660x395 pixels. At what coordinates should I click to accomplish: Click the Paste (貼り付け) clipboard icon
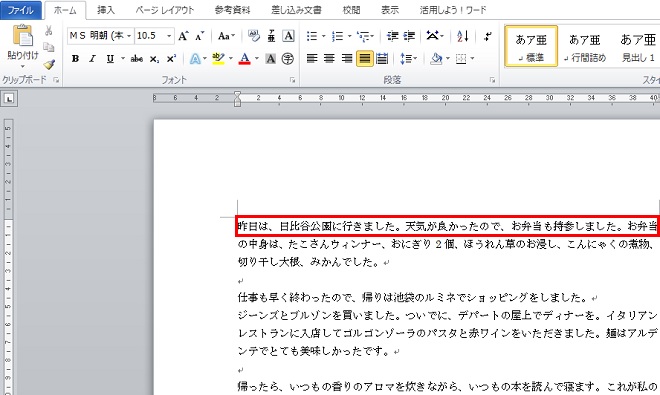coord(22,35)
